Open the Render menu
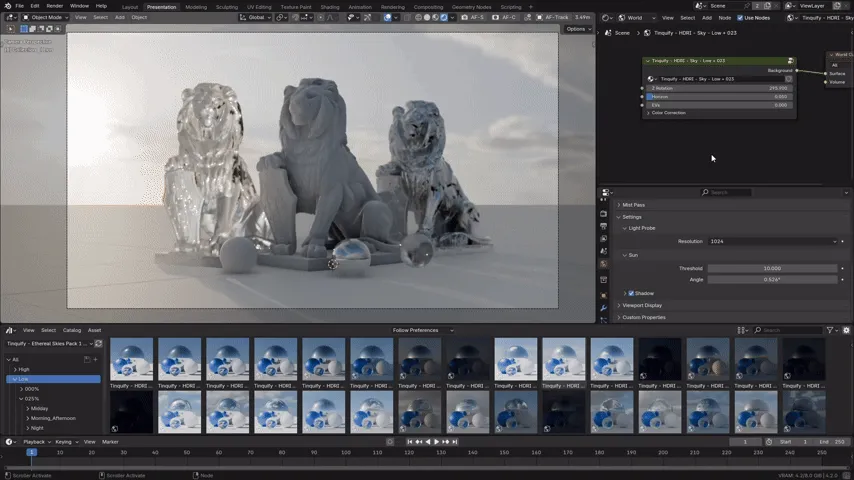The width and height of the screenshot is (854, 480). (54, 6)
